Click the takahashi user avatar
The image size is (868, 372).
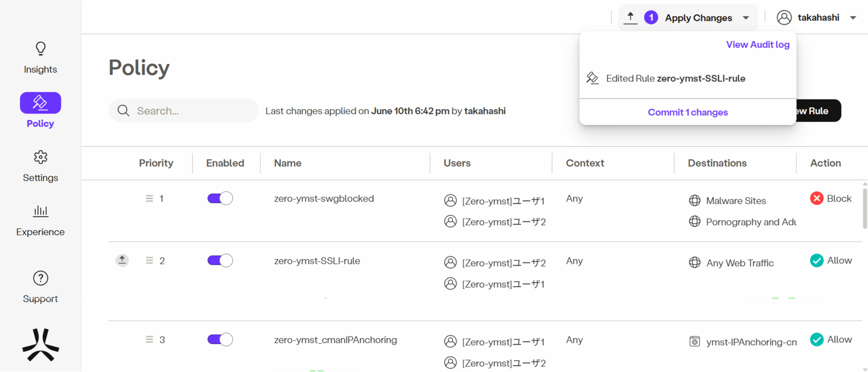(x=784, y=18)
